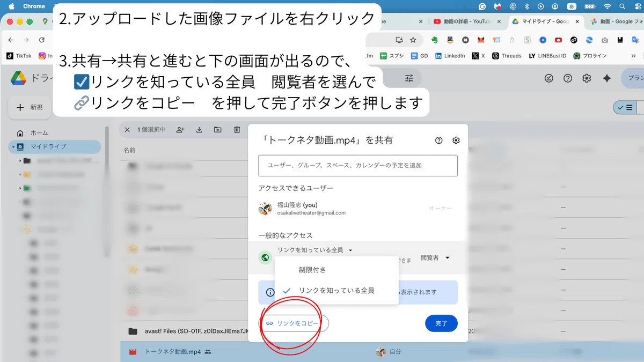Click the リンクをコピー button
The image size is (644, 362).
pos(294,323)
